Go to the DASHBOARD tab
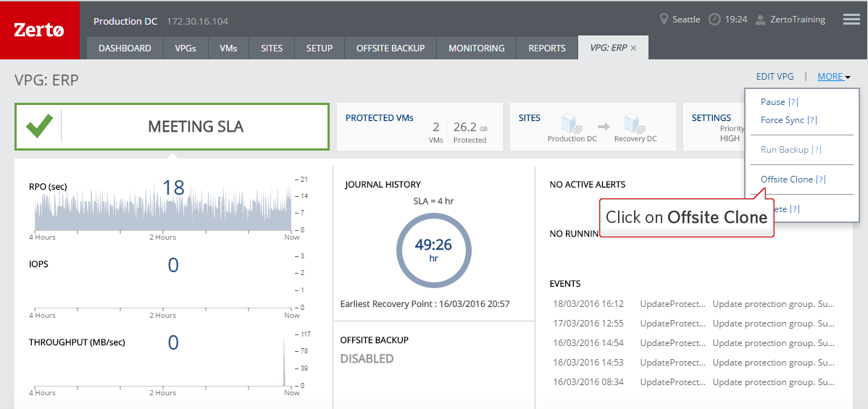Image resolution: width=868 pixels, height=409 pixels. (x=125, y=49)
